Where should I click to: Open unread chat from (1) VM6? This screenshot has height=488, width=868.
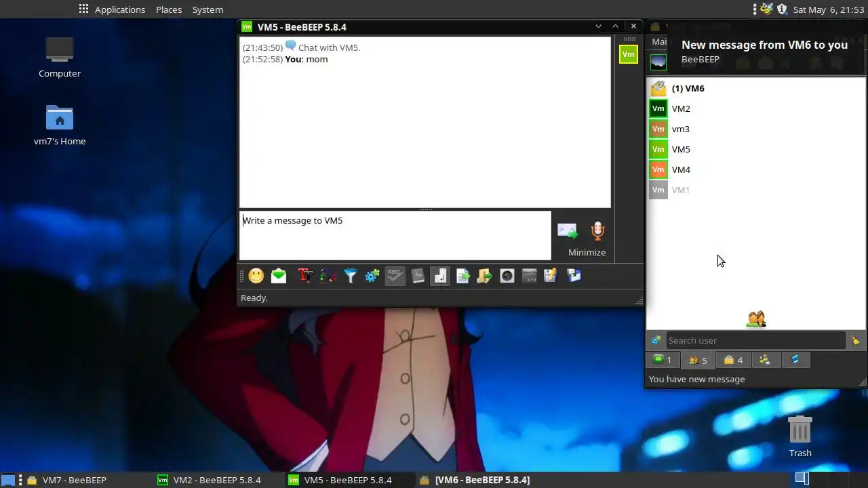(x=756, y=88)
